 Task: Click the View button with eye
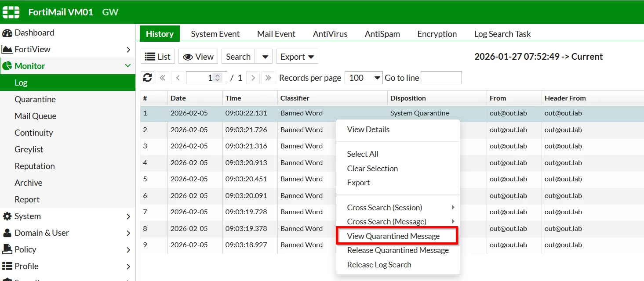tap(198, 57)
